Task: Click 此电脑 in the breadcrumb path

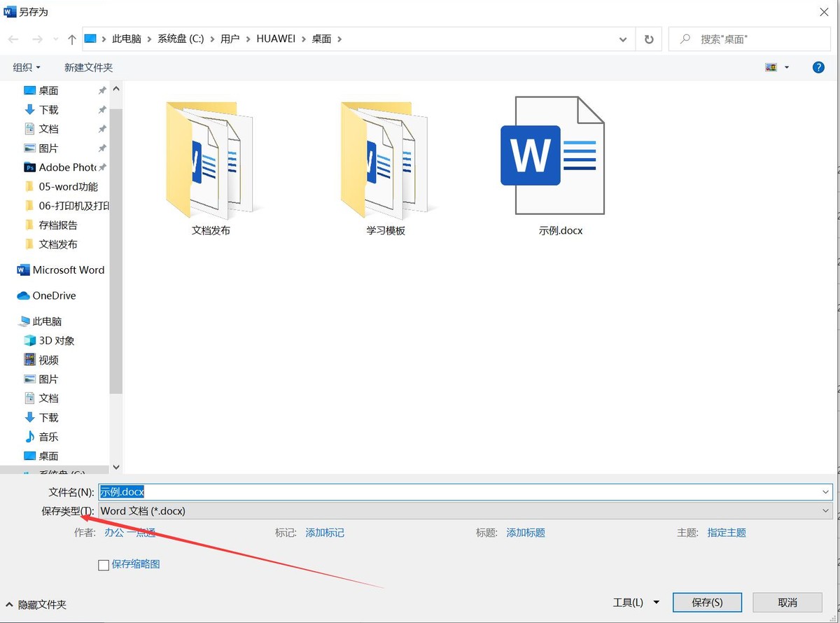Action: coord(127,38)
